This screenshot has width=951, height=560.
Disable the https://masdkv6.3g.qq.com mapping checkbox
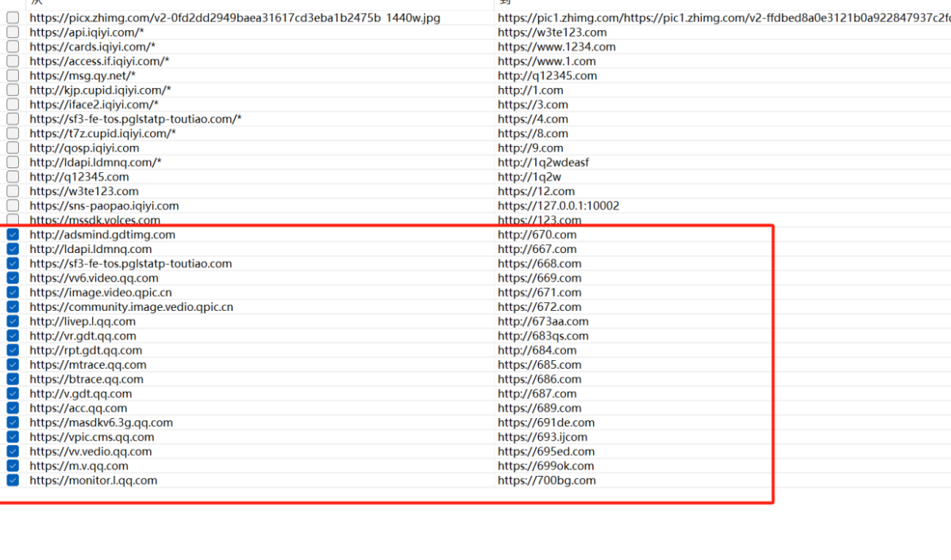click(x=13, y=423)
